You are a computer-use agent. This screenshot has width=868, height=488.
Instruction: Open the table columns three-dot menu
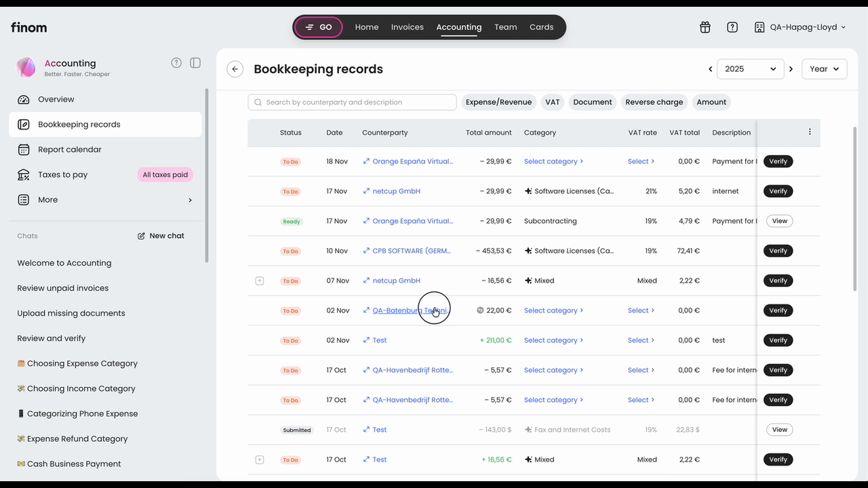(x=810, y=132)
